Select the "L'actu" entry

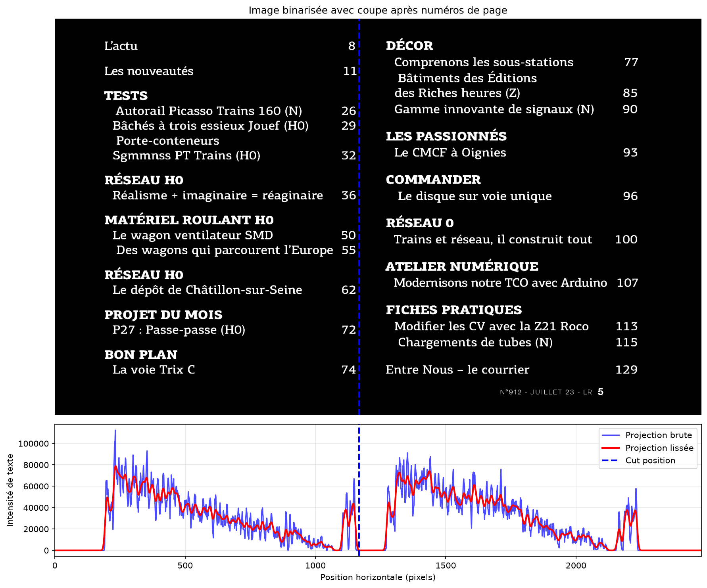click(x=121, y=46)
